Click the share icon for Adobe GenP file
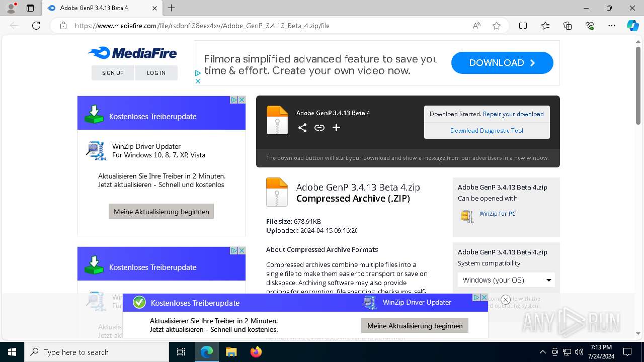 click(302, 128)
